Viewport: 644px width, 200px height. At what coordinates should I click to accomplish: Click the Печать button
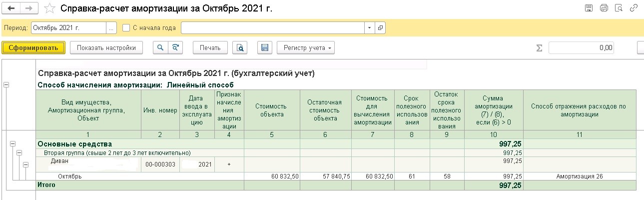[210, 47]
